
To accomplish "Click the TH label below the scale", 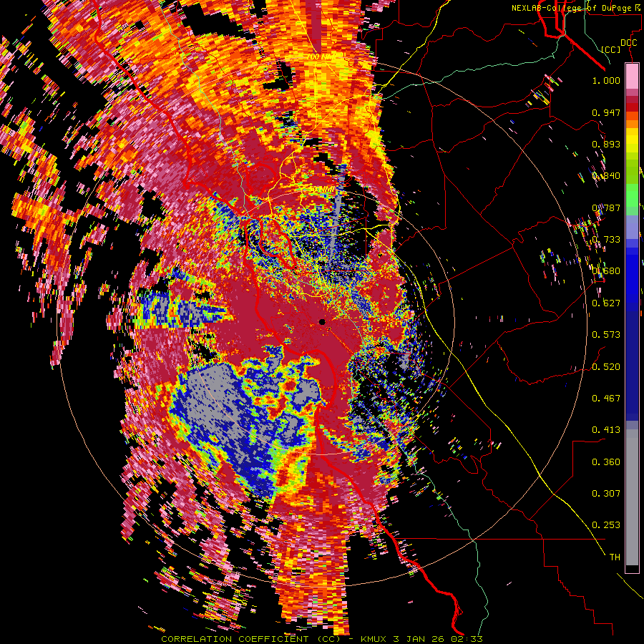I will tap(615, 557).
